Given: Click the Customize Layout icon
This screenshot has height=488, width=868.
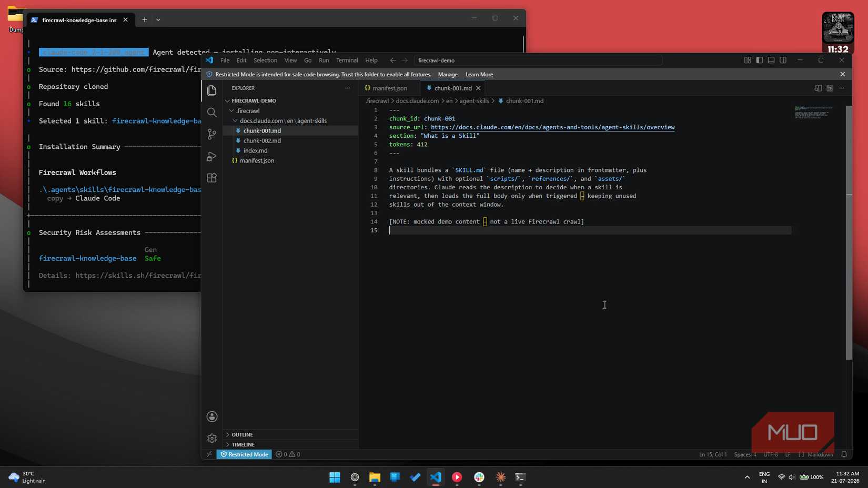Looking at the screenshot, I should (x=748, y=60).
